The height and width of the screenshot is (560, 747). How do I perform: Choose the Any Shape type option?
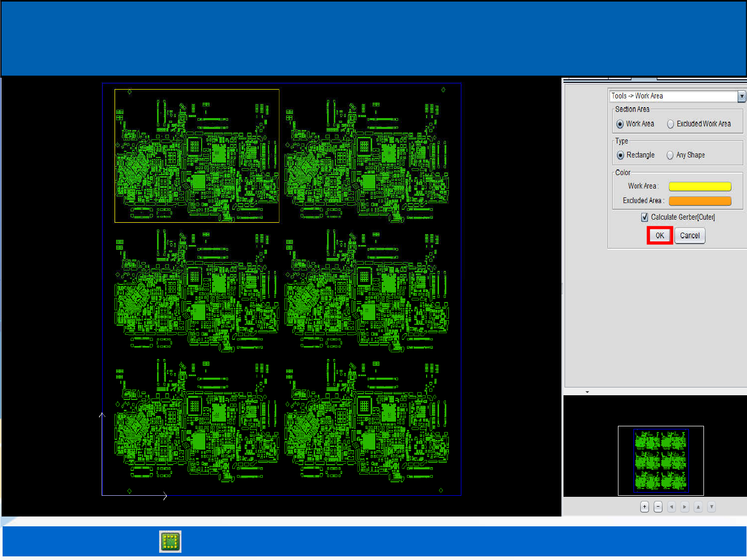[670, 155]
